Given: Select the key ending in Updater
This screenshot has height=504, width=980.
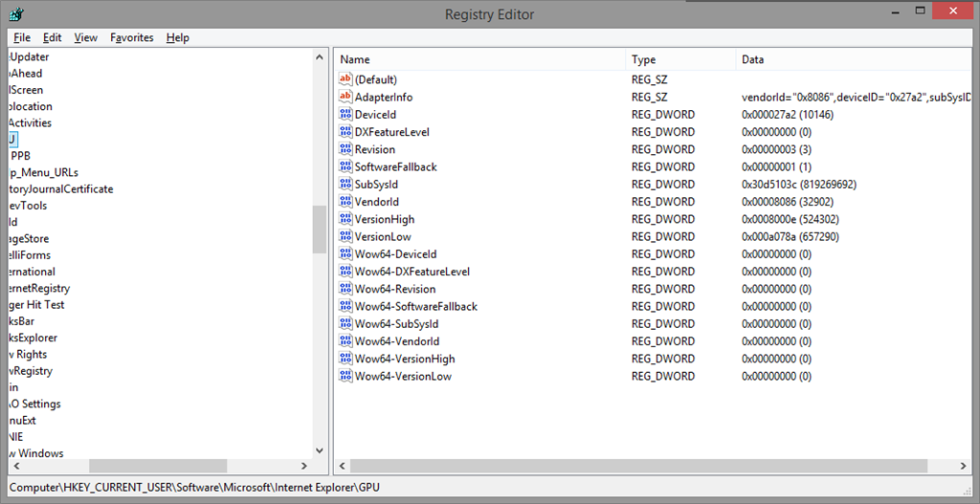Looking at the screenshot, I should 30,56.
